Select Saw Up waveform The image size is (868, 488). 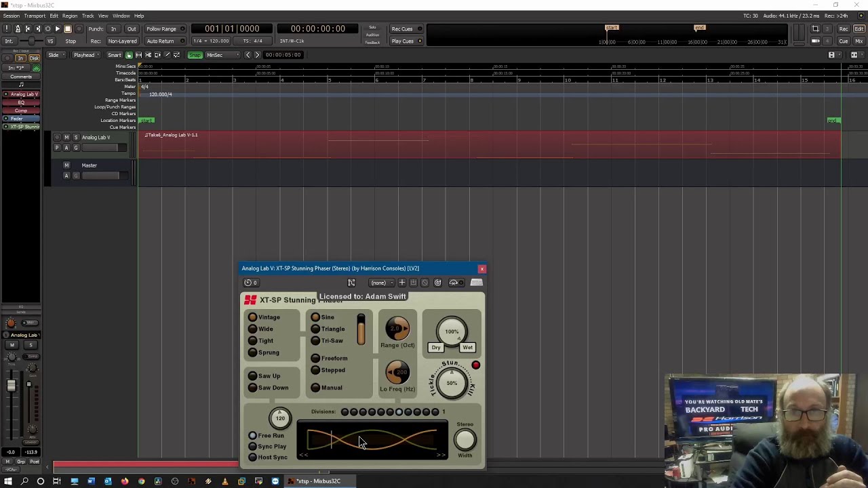[x=264, y=376]
